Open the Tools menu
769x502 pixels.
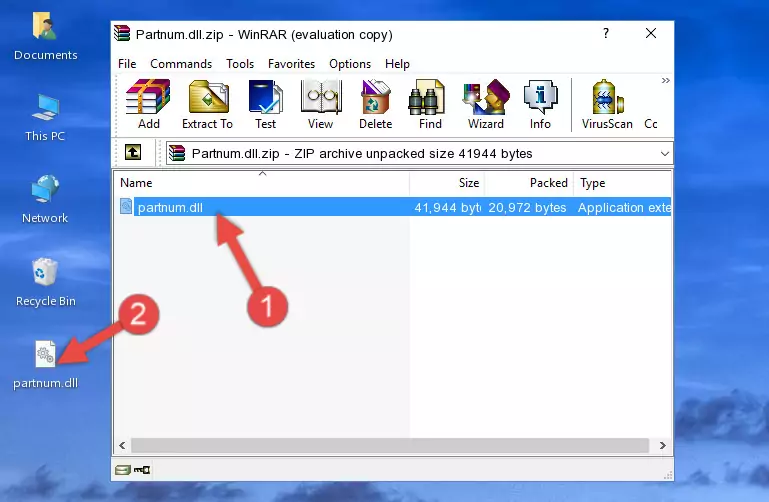pos(240,64)
